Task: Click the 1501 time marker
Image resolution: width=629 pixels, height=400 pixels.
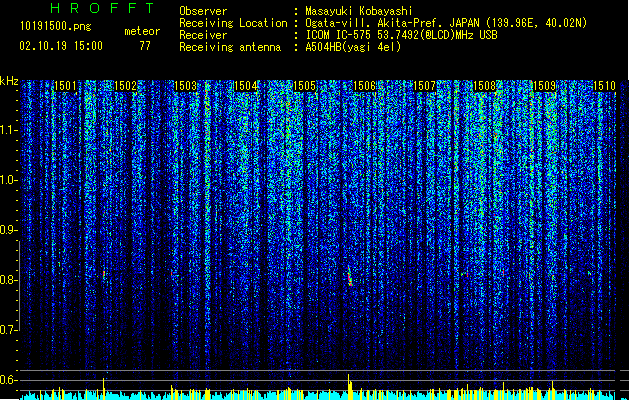Action: tap(65, 86)
